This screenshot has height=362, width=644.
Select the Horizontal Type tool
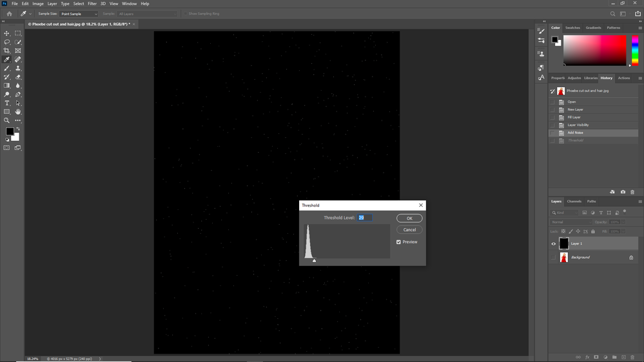[6, 103]
